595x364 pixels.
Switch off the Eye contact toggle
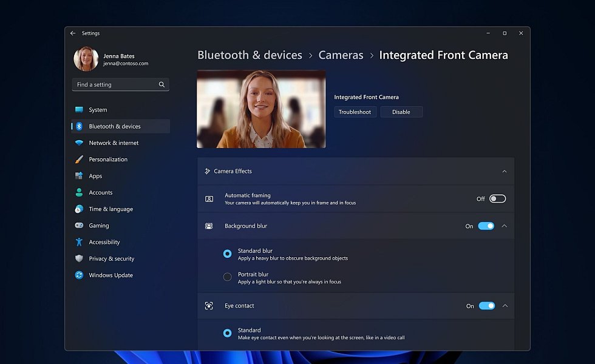coord(487,306)
